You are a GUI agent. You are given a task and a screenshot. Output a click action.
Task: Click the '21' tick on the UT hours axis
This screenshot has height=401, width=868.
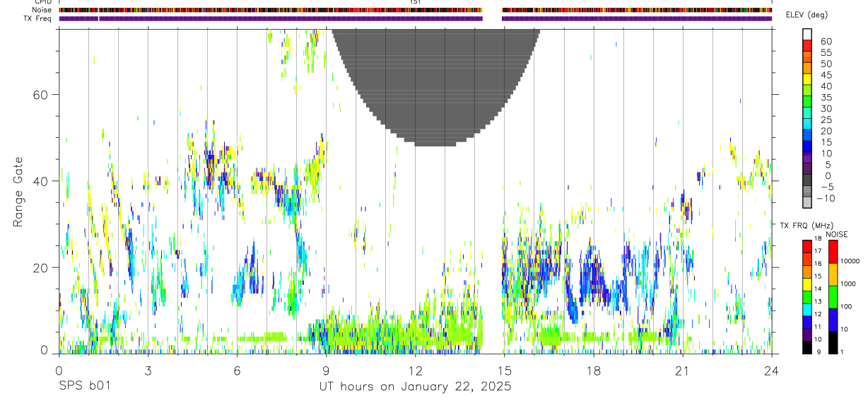click(683, 371)
